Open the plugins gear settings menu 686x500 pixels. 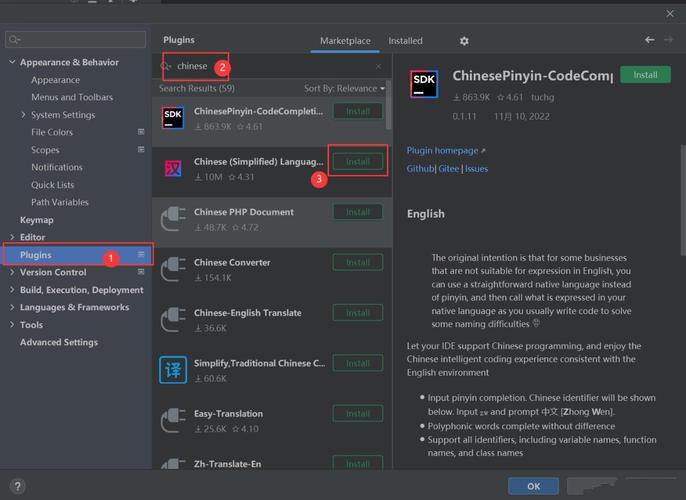[x=464, y=41]
